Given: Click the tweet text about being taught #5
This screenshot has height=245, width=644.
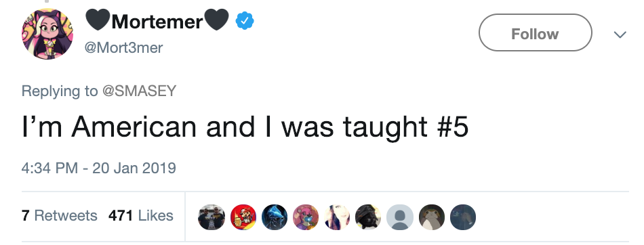Looking at the screenshot, I should pos(245,127).
